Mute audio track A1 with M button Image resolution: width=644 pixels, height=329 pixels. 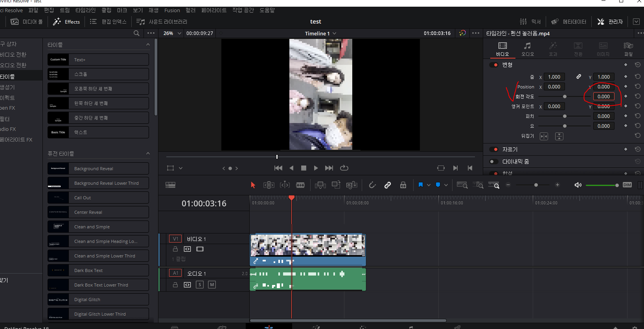pos(212,285)
